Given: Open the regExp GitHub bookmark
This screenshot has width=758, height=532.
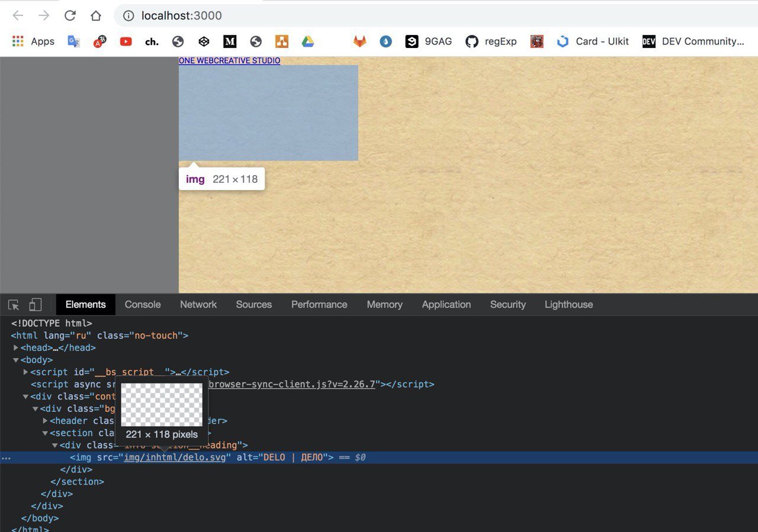Looking at the screenshot, I should tap(491, 41).
